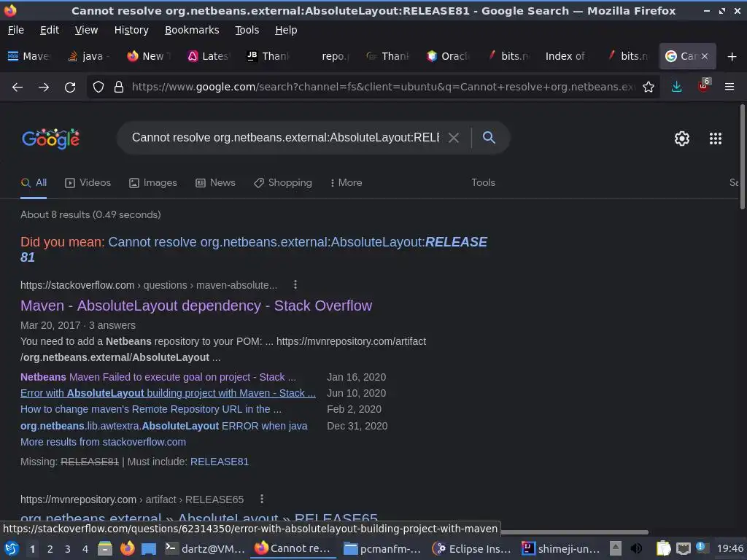Open the Help menu
Screen dimensions: 747x560
286,30
